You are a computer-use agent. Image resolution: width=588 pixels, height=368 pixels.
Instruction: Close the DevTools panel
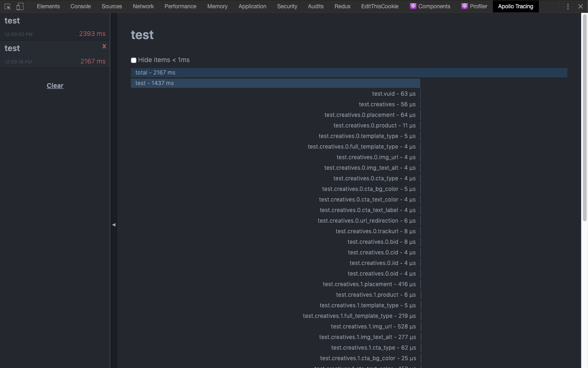pyautogui.click(x=581, y=6)
